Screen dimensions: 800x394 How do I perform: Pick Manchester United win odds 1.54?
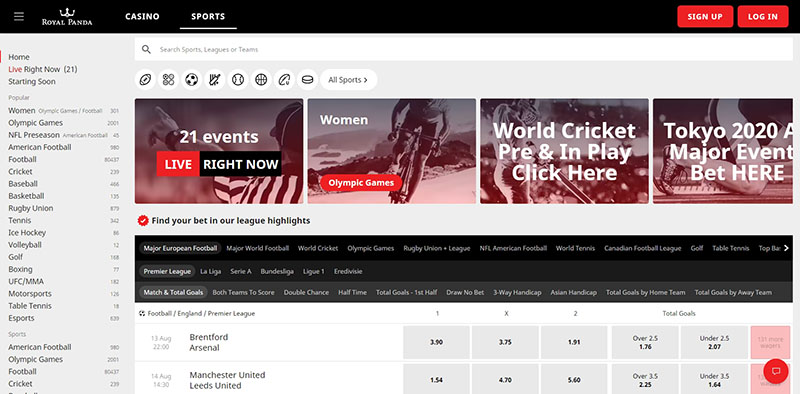[x=436, y=380]
